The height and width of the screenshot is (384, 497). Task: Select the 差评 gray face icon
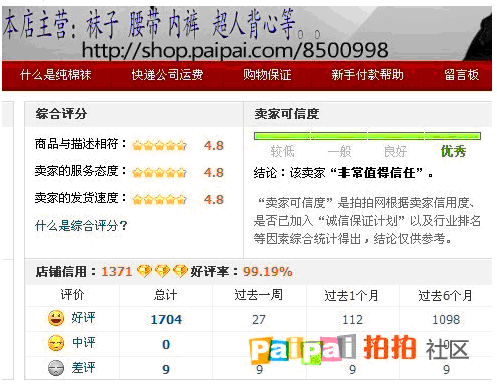click(56, 368)
